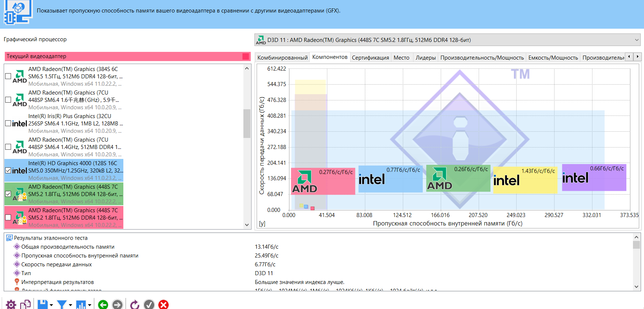The image size is (644, 309).
Task: Check the pink AMD Radeon 448S 7C checkbox
Action: [x=8, y=217]
